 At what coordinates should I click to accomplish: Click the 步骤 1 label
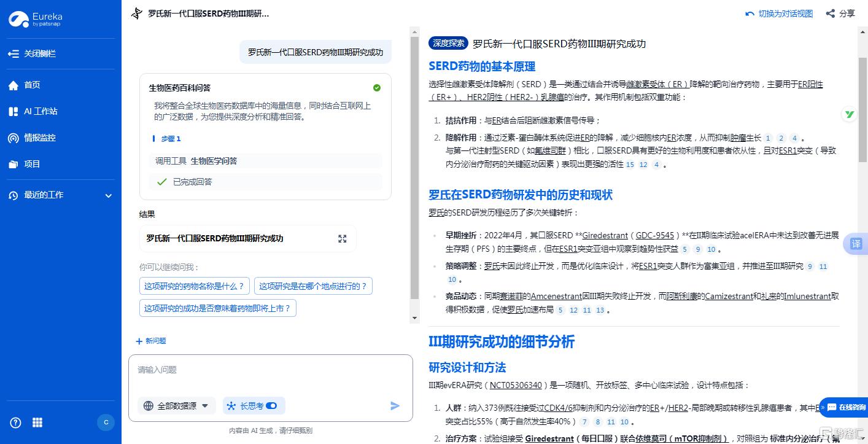pos(171,139)
